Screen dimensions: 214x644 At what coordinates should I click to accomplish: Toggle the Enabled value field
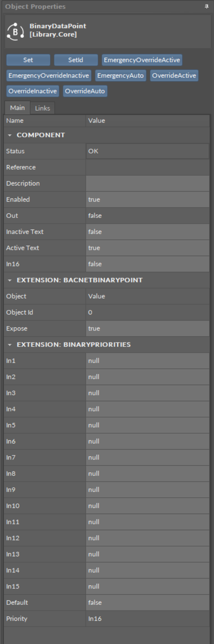pyautogui.click(x=147, y=200)
